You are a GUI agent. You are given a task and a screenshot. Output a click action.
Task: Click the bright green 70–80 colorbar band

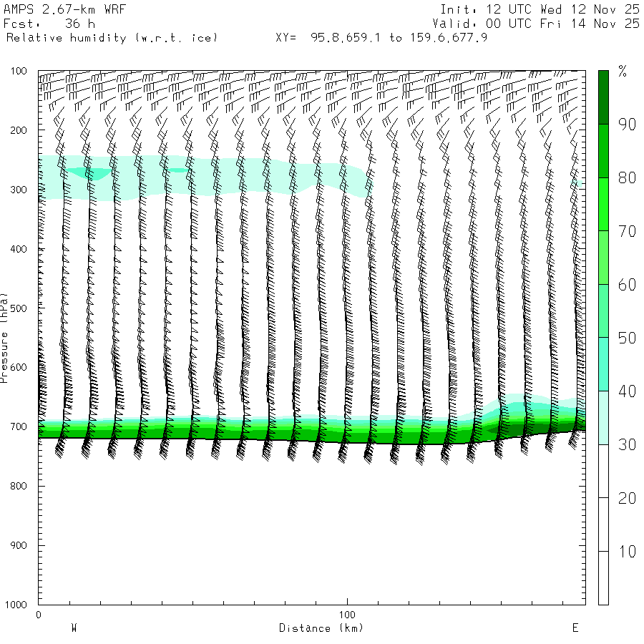pos(603,204)
